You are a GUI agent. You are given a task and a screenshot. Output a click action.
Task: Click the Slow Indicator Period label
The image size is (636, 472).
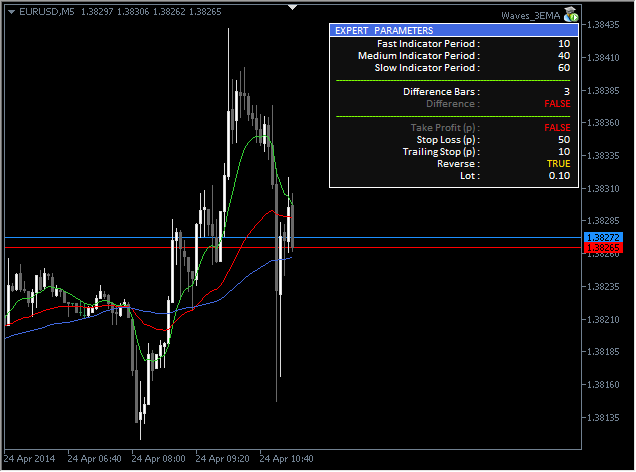click(x=427, y=68)
